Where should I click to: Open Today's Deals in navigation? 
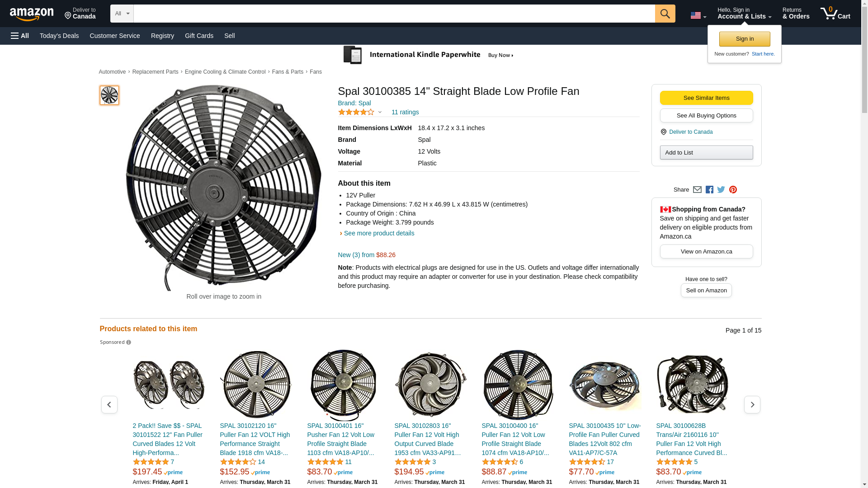click(x=59, y=36)
